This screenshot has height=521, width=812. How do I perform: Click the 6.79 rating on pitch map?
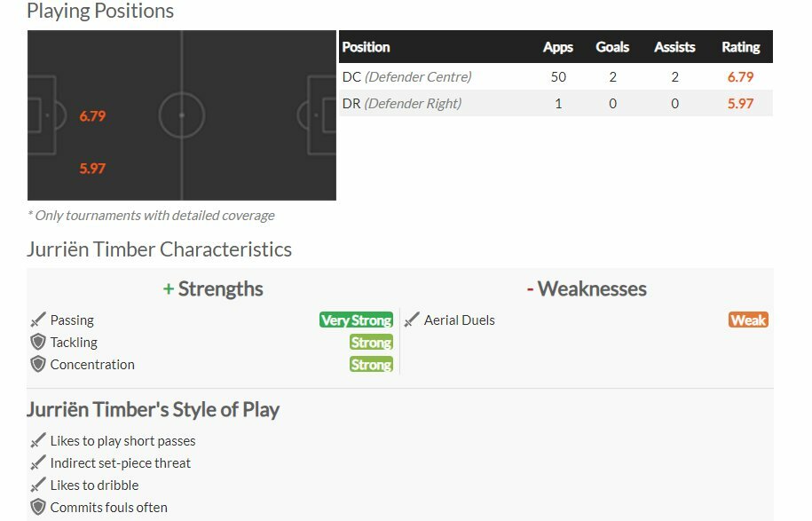(x=92, y=116)
